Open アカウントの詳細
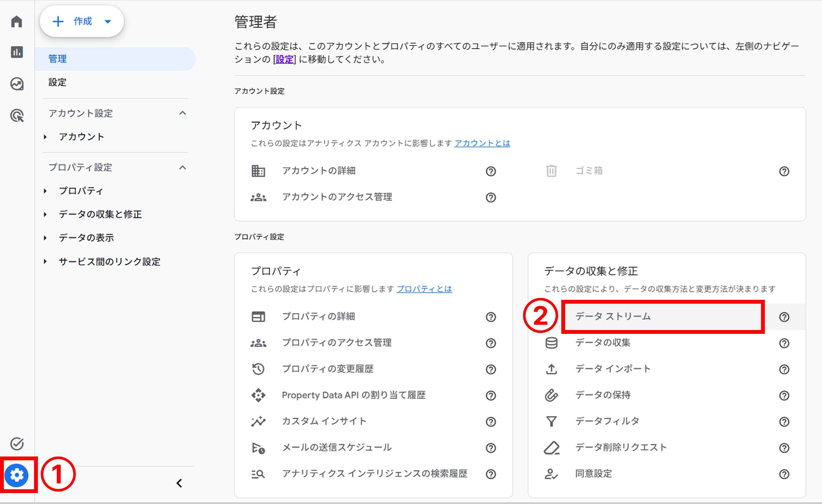The height and width of the screenshot is (504, 822). pyautogui.click(x=319, y=171)
